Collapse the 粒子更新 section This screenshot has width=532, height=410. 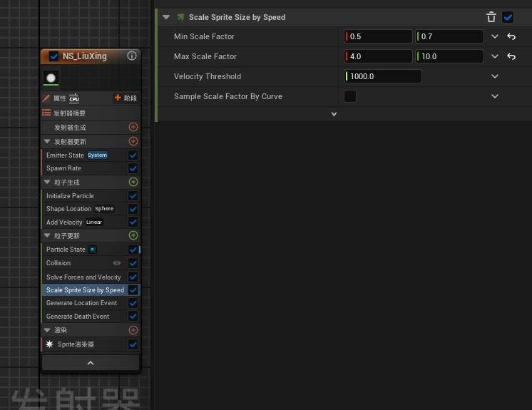[x=47, y=235]
